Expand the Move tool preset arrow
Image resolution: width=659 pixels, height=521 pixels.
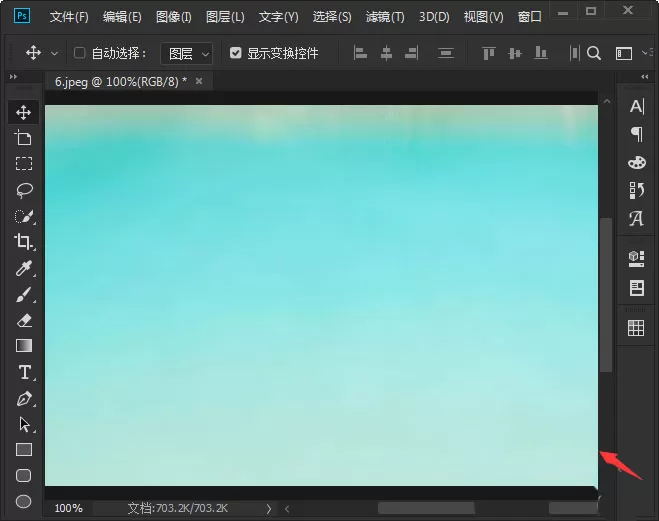(55, 53)
